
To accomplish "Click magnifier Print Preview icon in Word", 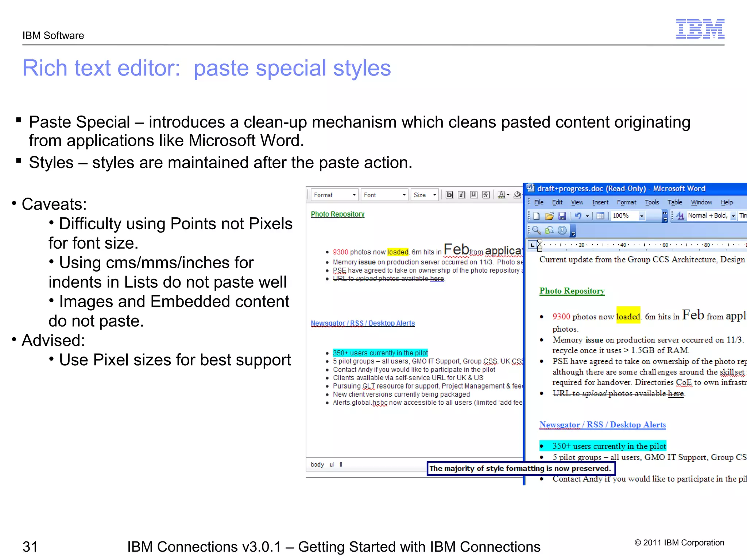I will (x=536, y=230).
